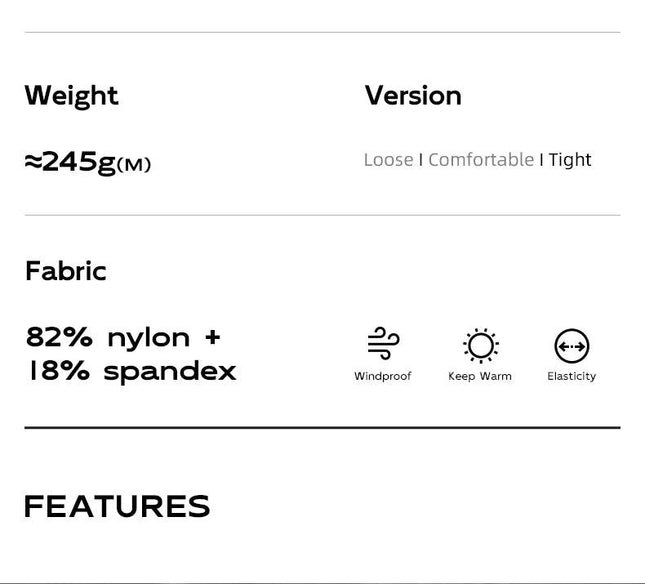This screenshot has width=645, height=584.
Task: Click the ≈245g weight value
Action: click(x=70, y=162)
